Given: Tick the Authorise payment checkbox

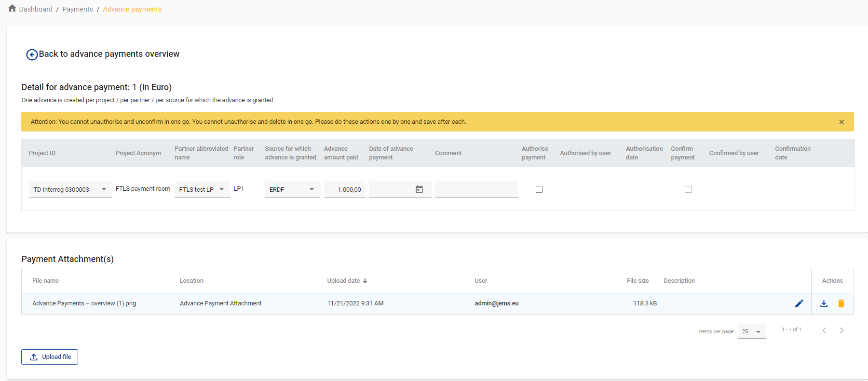Looking at the screenshot, I should [539, 189].
